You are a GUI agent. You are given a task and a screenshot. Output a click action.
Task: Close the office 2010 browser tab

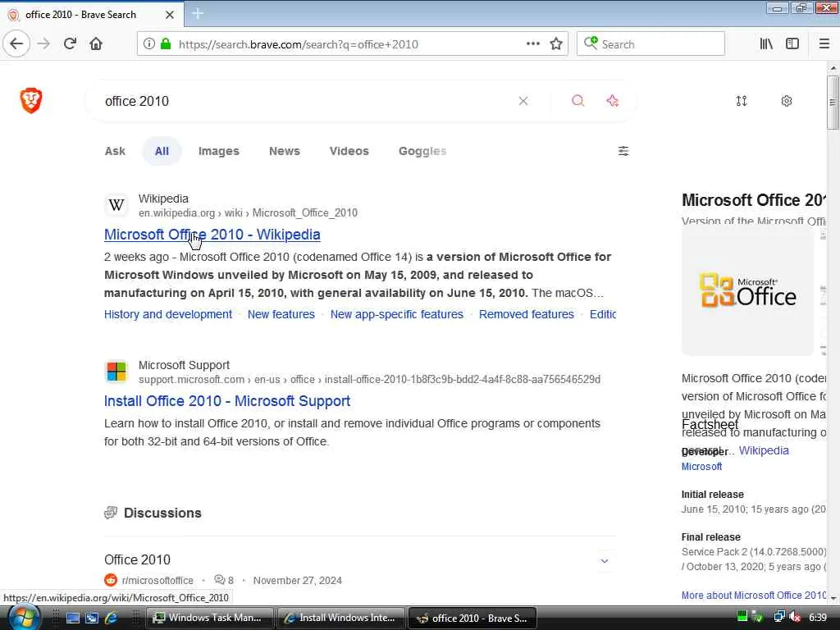click(170, 15)
